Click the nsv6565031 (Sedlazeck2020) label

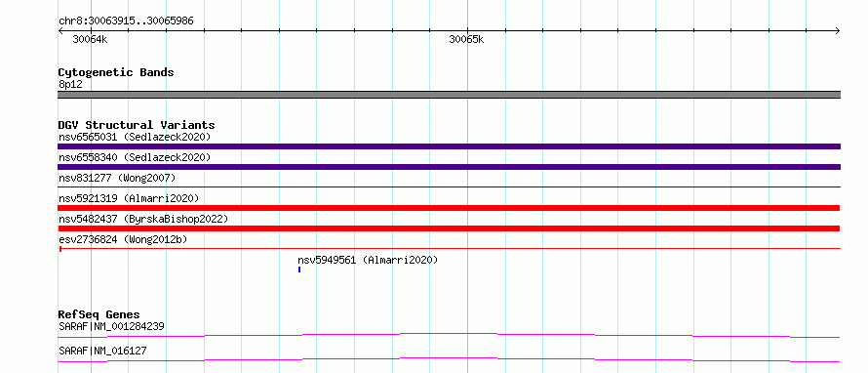click(x=135, y=137)
